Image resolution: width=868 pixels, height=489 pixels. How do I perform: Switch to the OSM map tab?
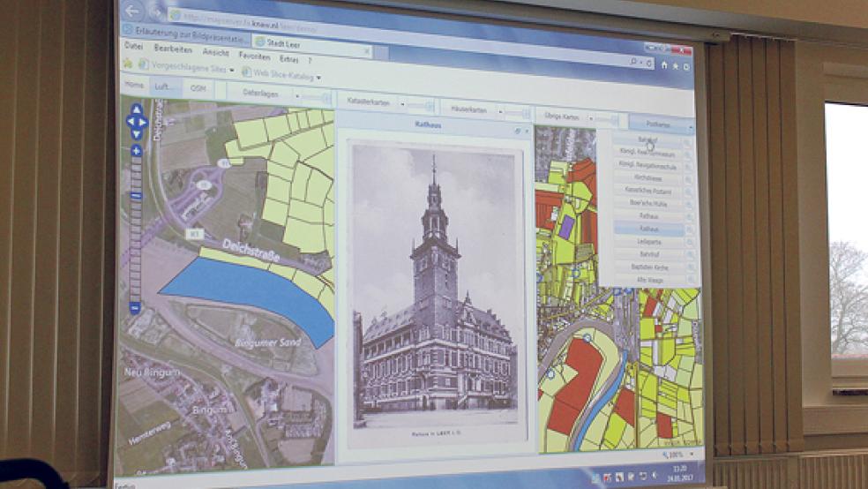(198, 88)
